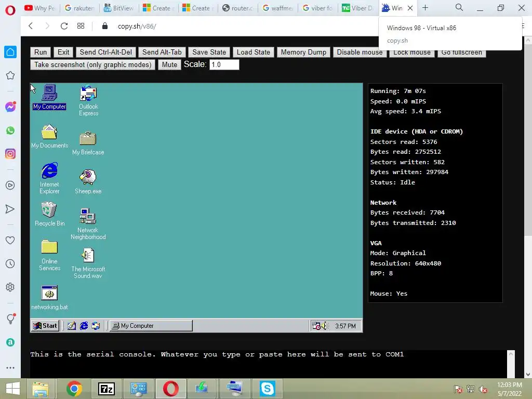Screen dimensions: 532x399
Task: Open the Windows 98 Start menu
Action: tap(45, 326)
